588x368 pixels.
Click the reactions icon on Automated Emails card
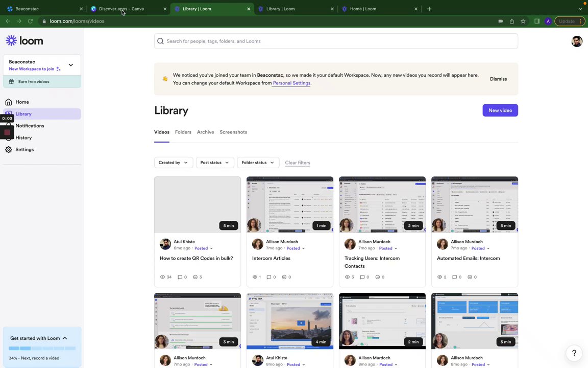(x=470, y=277)
